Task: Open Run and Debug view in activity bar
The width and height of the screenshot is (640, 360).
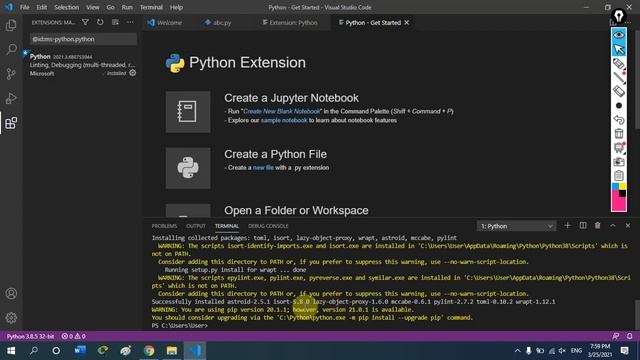Action: click(11, 98)
